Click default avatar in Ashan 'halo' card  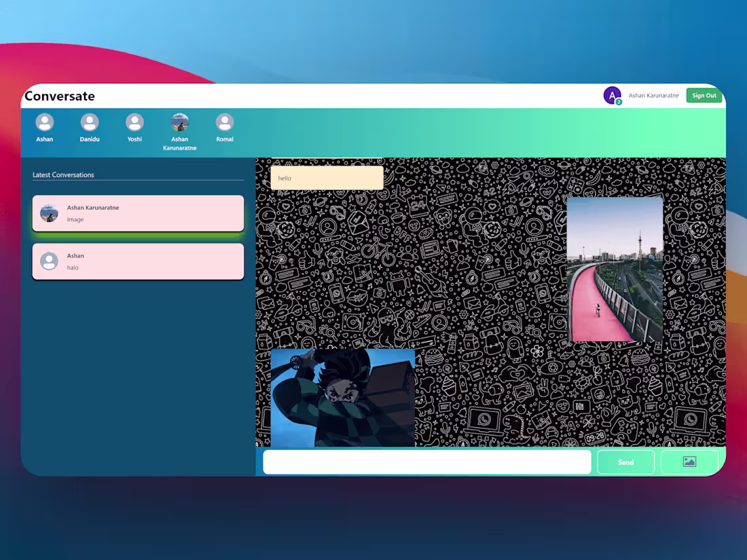pos(49,261)
